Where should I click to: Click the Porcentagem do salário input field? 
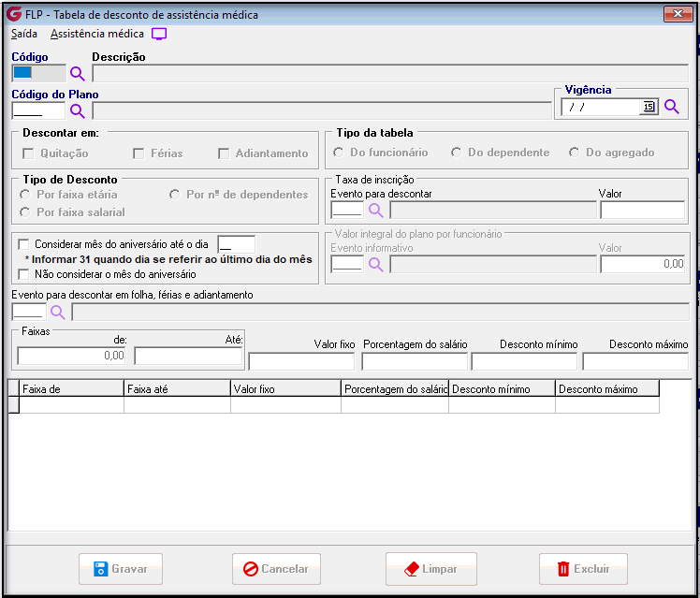[415, 361]
